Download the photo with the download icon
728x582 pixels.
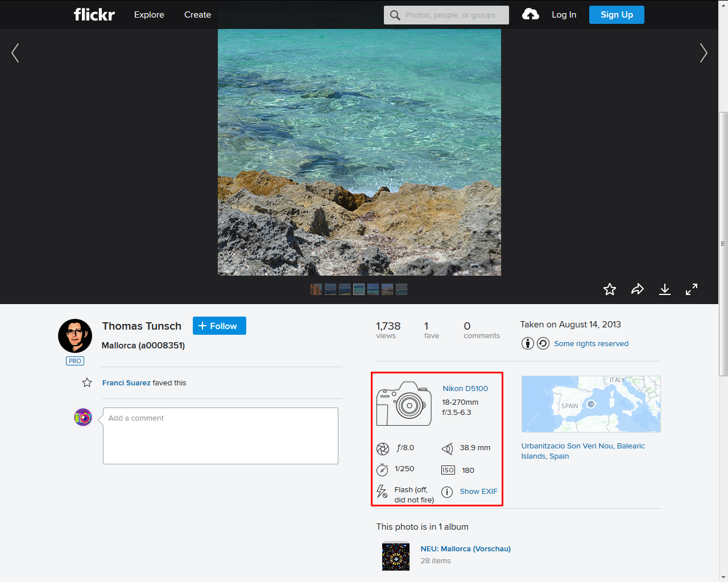point(664,289)
